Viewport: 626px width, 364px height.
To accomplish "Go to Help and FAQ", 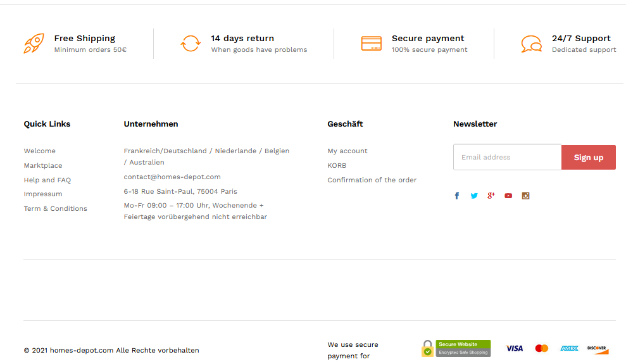I will click(47, 180).
